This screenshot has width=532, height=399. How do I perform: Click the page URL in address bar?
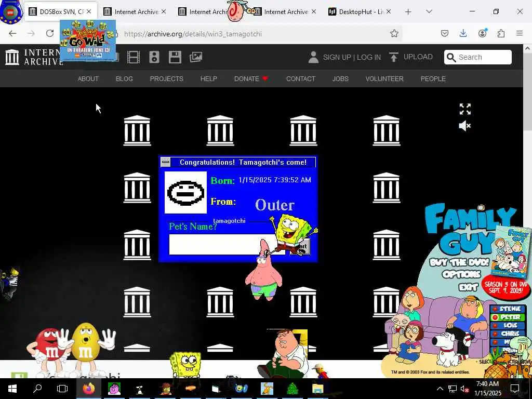193,34
